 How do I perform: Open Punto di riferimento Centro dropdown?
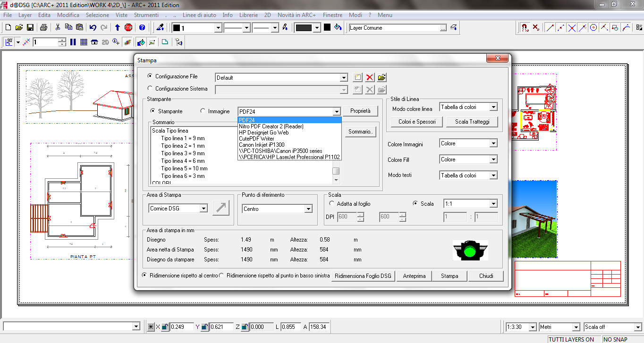click(308, 209)
